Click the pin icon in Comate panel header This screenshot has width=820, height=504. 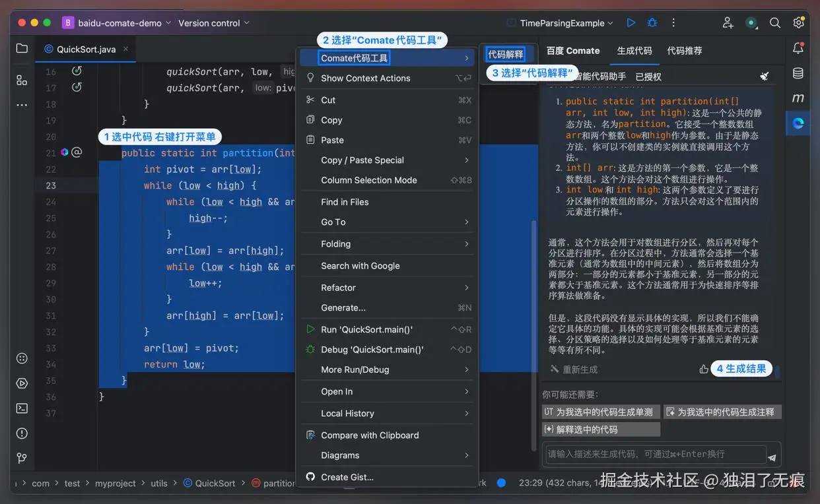(765, 77)
